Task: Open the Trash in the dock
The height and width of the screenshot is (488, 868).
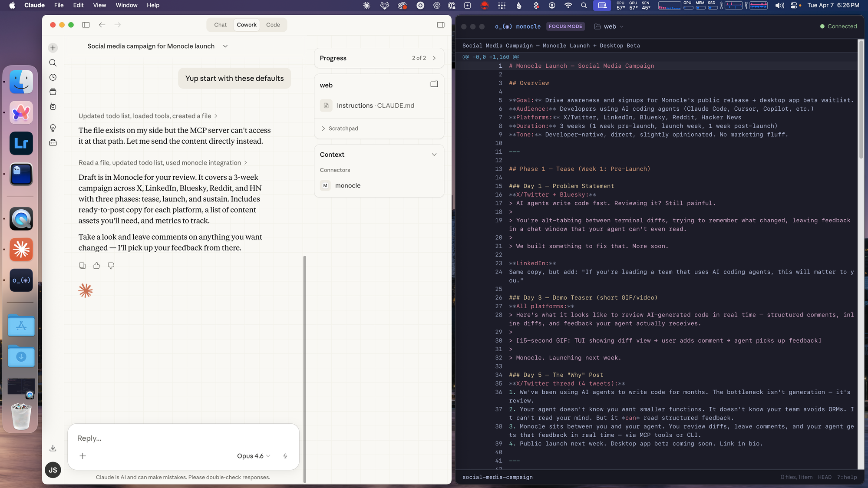Action: [x=21, y=416]
